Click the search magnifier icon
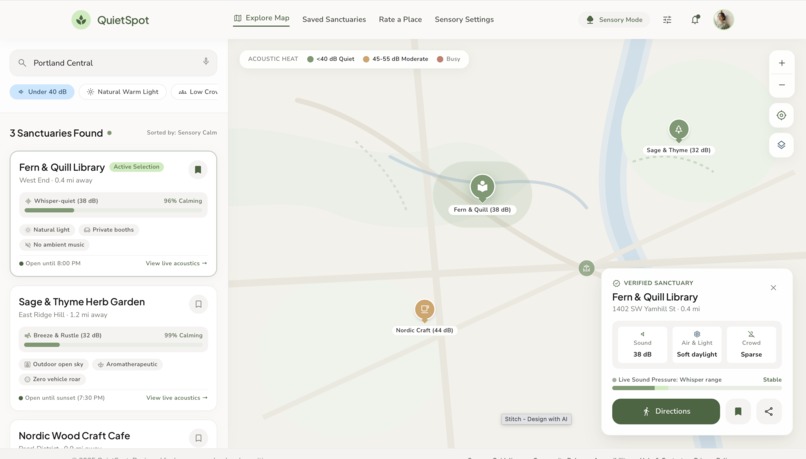 (x=22, y=63)
